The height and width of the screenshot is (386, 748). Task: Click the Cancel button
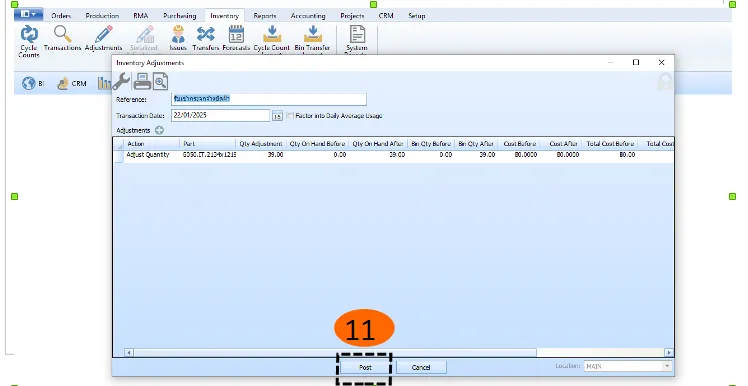[421, 367]
